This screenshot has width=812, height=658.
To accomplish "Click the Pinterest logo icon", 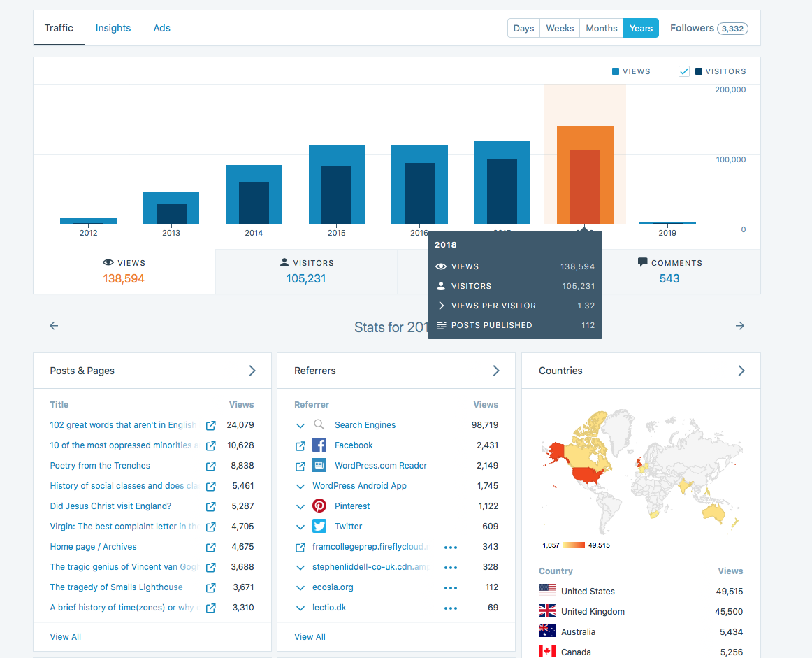I will pos(319,506).
